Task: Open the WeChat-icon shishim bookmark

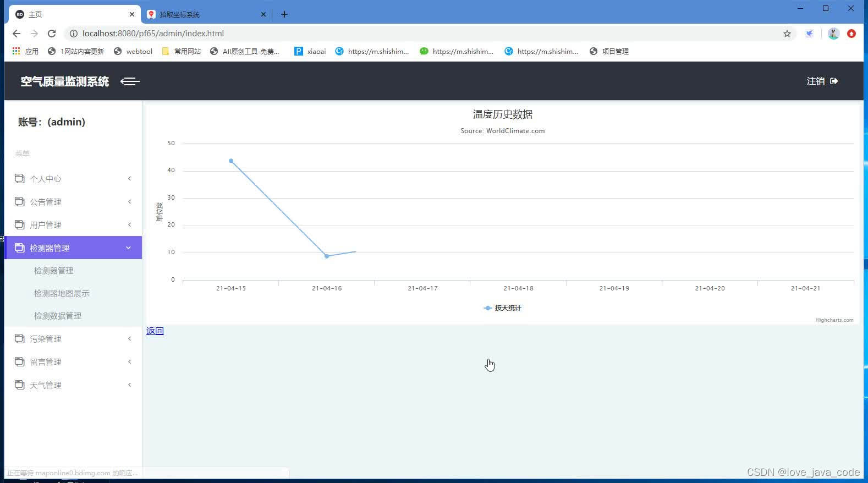Action: pos(457,51)
